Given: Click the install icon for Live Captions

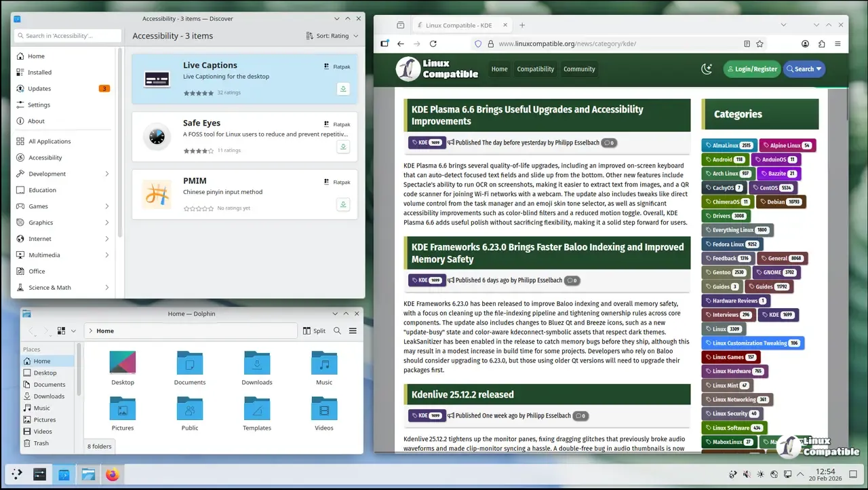Looking at the screenshot, I should click(x=343, y=89).
